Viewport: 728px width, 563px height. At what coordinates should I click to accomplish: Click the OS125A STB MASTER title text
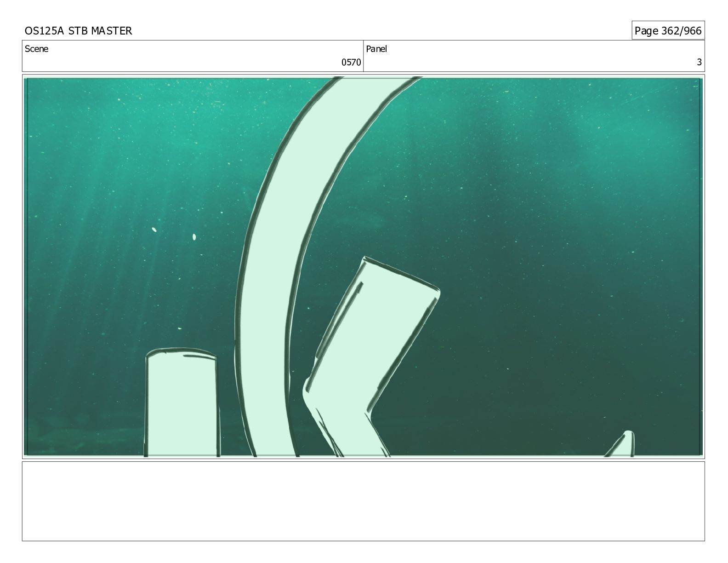[78, 31]
